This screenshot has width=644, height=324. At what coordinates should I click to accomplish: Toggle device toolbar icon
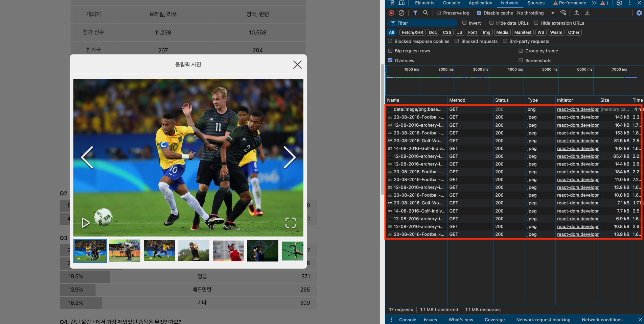[x=401, y=3]
